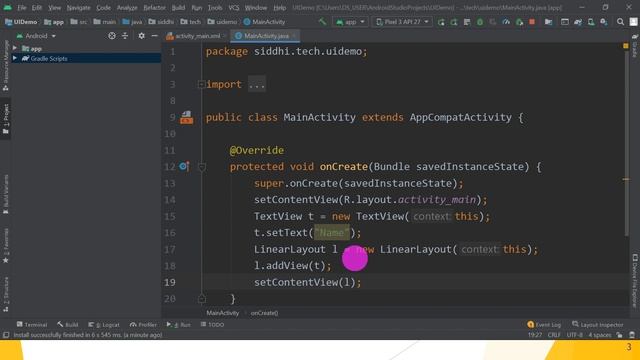Toggle the Structure side panel tab
Image resolution: width=640 pixels, height=360 pixels.
[x=6, y=294]
